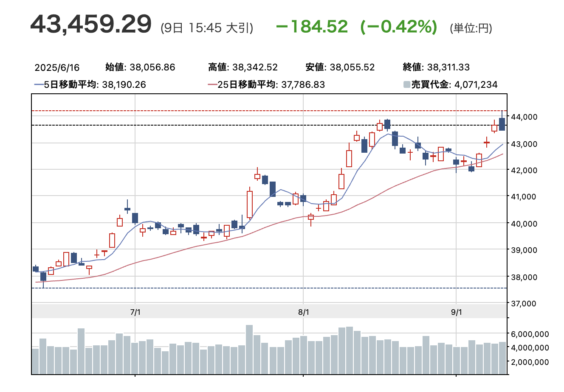The height and width of the screenshot is (392, 564).
Task: Click the 売買代金 legend label
Action: click(454, 84)
